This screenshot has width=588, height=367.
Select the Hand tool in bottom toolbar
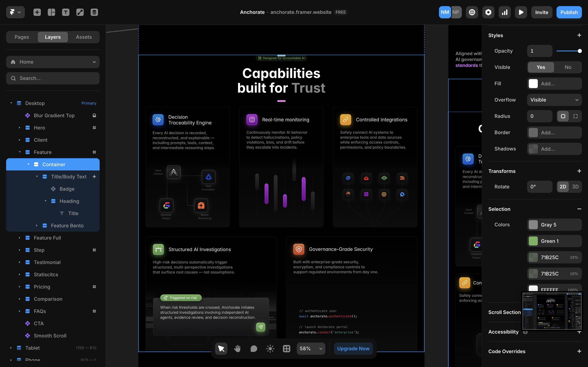point(237,349)
